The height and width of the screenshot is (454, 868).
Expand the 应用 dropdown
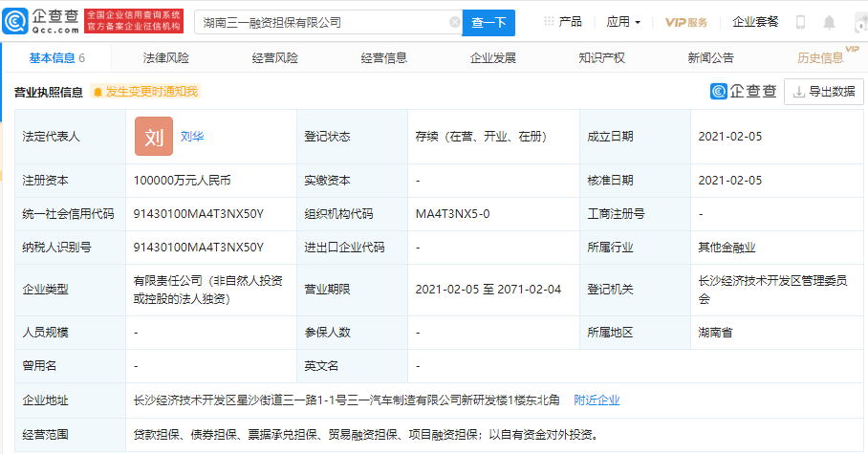[x=623, y=22]
